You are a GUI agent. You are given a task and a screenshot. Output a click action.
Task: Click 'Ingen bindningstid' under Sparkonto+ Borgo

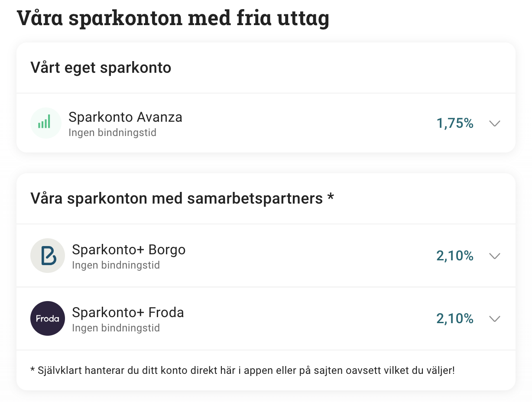pos(116,265)
